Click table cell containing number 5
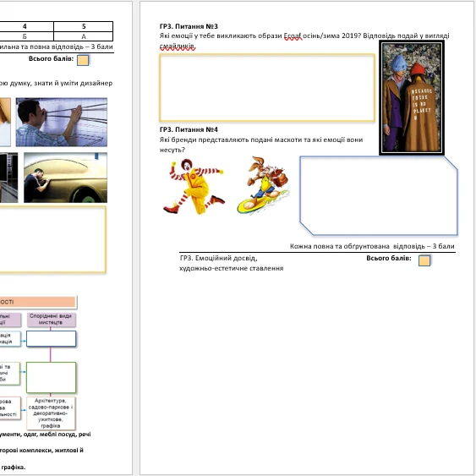 click(x=84, y=26)
